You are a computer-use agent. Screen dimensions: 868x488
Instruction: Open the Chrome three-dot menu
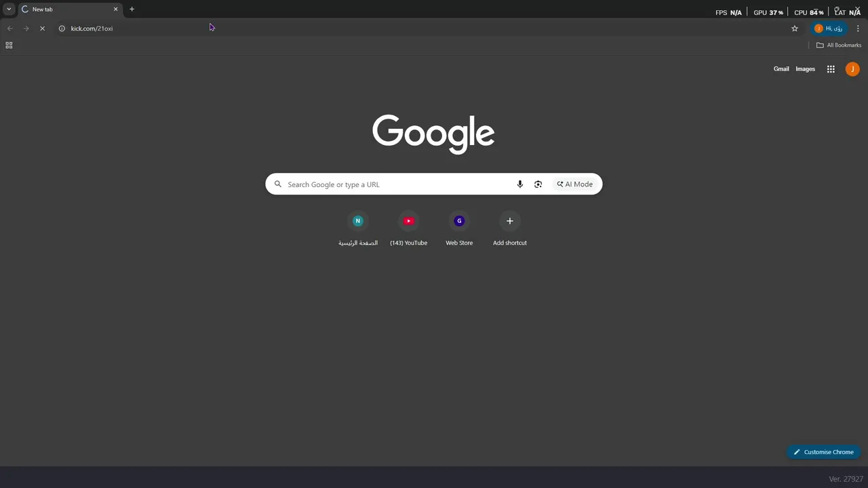tap(858, 28)
